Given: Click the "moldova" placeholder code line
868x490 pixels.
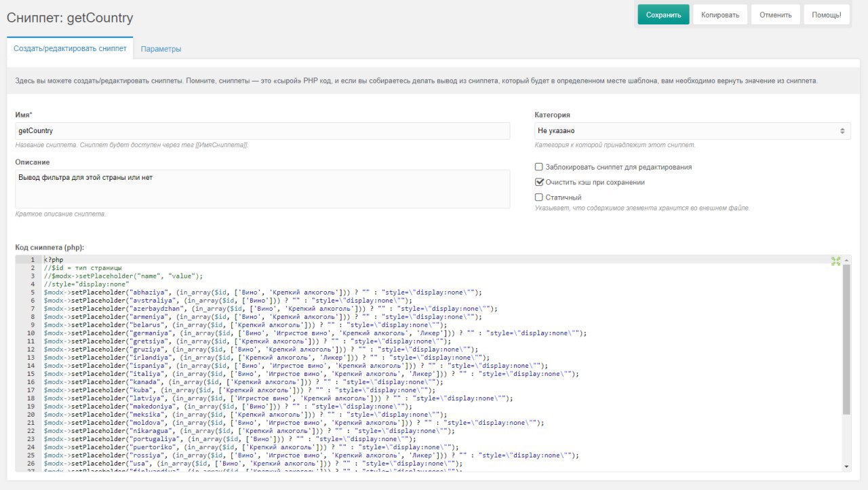Looking at the screenshot, I should [x=294, y=423].
